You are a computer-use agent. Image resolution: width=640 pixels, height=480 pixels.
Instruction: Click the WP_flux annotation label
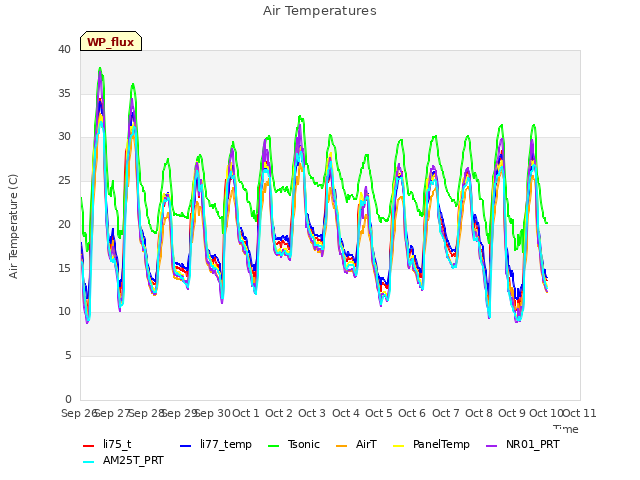pyautogui.click(x=111, y=41)
